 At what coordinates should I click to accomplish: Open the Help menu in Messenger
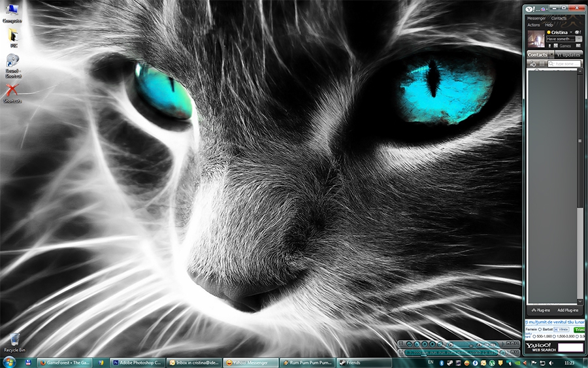(549, 25)
